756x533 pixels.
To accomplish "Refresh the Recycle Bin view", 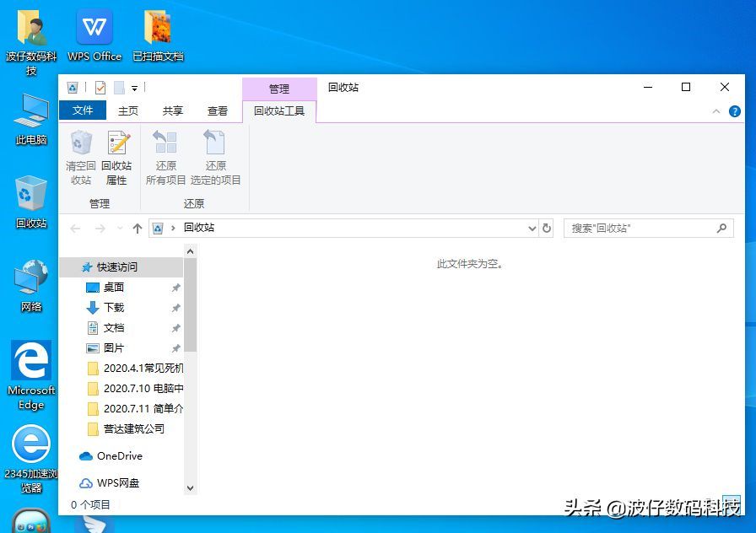I will tap(546, 228).
